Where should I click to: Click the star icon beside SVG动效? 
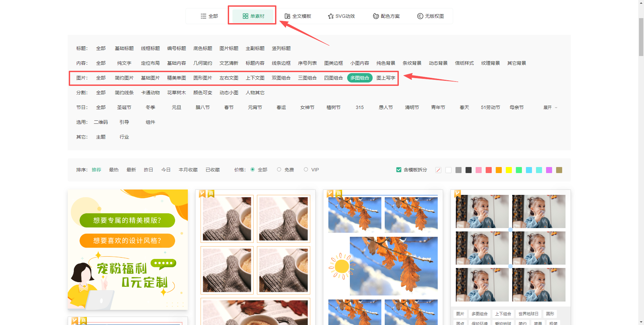pyautogui.click(x=331, y=16)
